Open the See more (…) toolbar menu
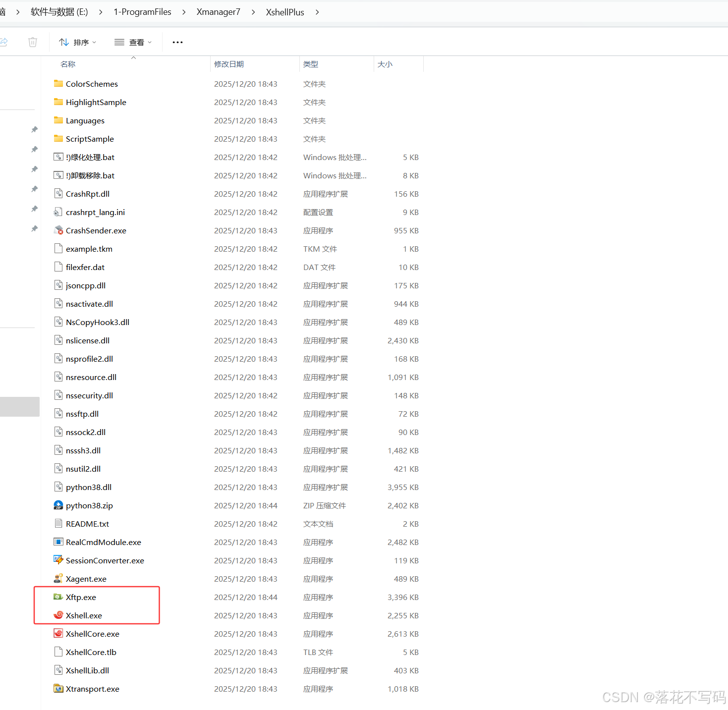 coord(177,42)
